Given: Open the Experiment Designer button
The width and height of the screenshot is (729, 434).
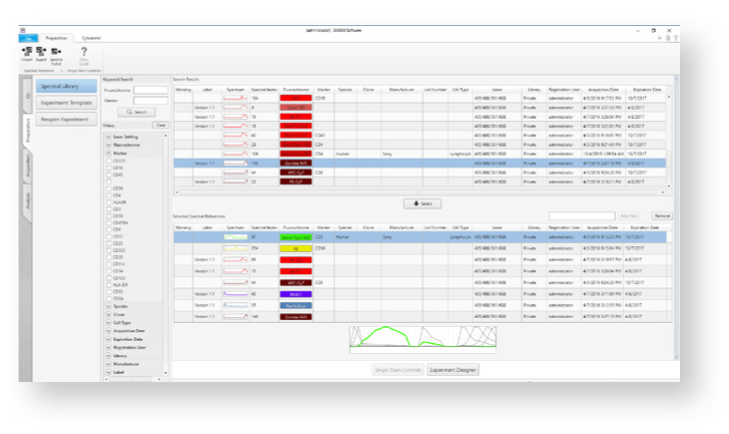Looking at the screenshot, I should click(453, 369).
